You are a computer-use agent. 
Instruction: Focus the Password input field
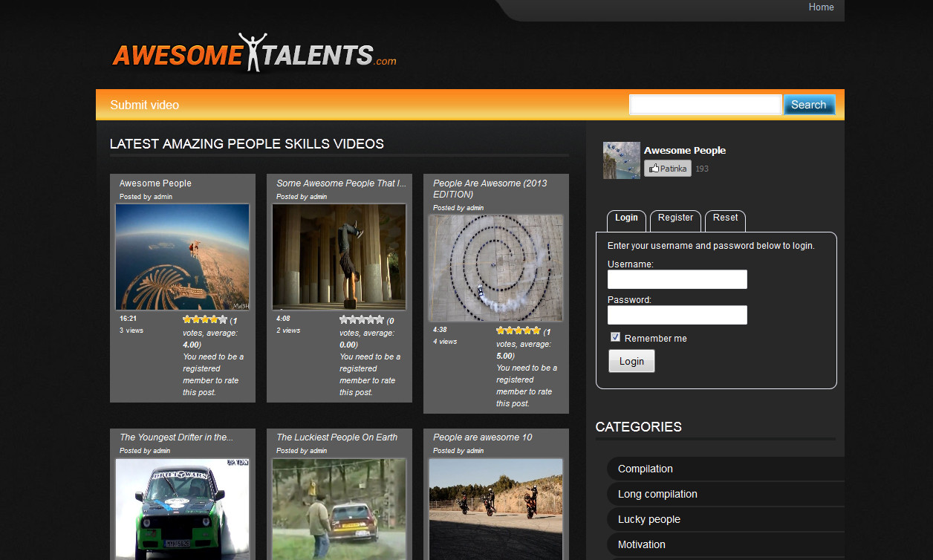pyautogui.click(x=677, y=315)
